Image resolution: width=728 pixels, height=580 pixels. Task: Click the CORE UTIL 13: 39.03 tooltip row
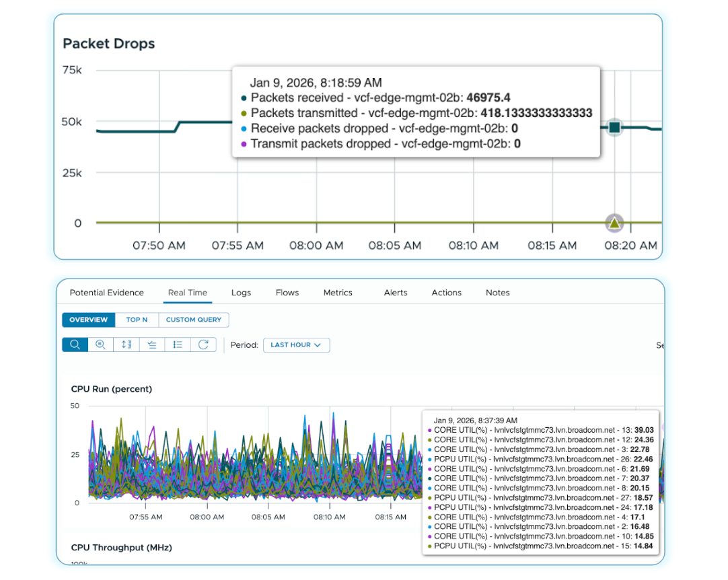click(540, 430)
